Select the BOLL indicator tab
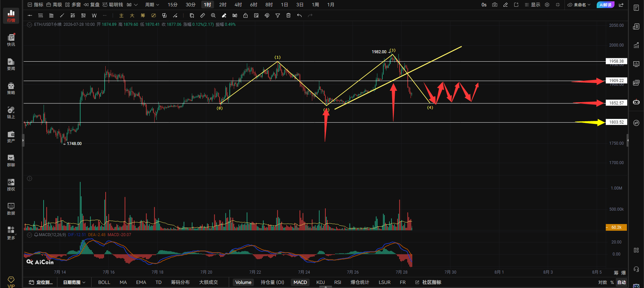Screen dimensions: 644x288 click(104, 282)
